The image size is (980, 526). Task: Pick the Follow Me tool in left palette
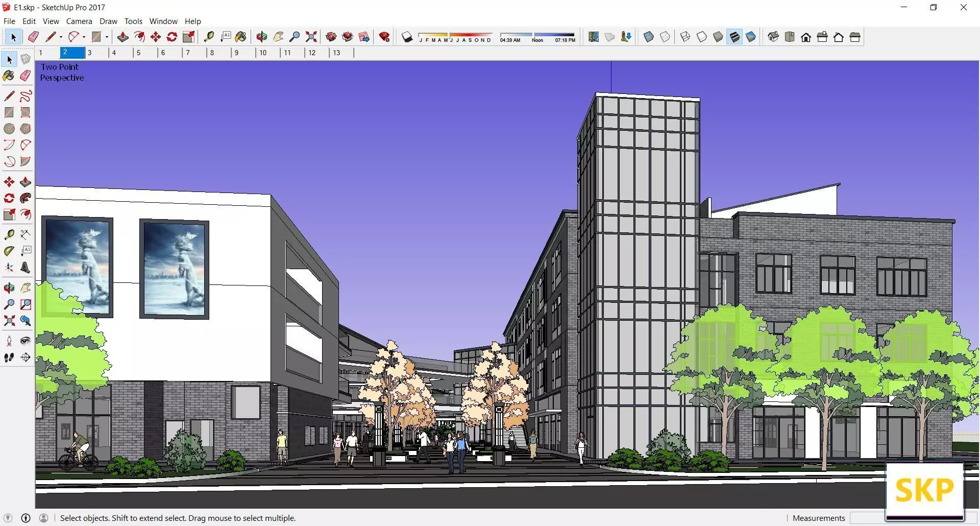(26, 198)
